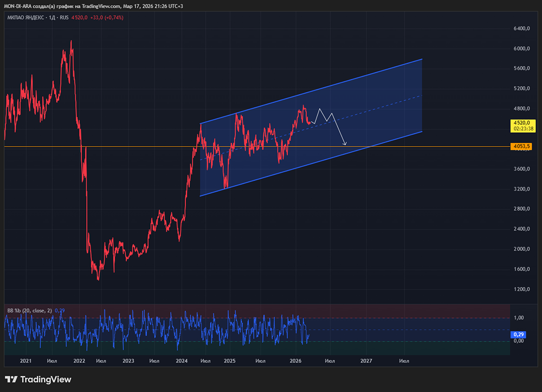
Task: Click the 2026 year label on time axis
Action: [x=295, y=361]
